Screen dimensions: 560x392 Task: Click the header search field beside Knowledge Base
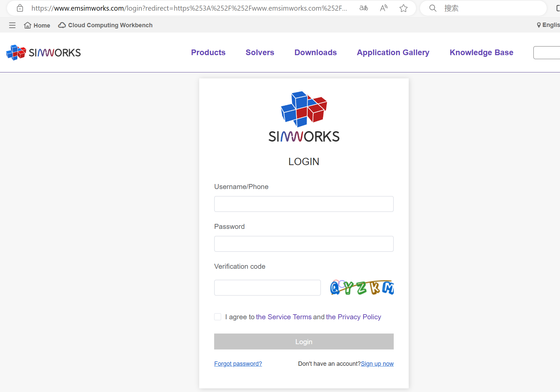point(547,52)
